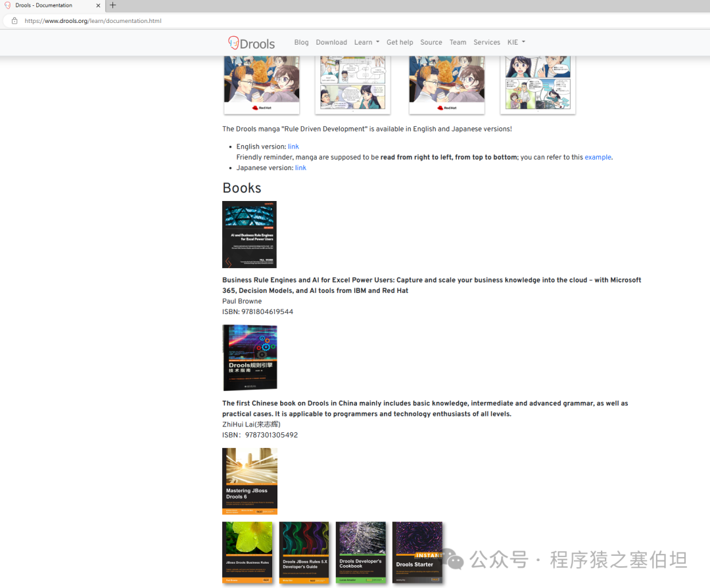Screen dimensions: 710x588
Task: Open the Team page
Action: point(458,42)
